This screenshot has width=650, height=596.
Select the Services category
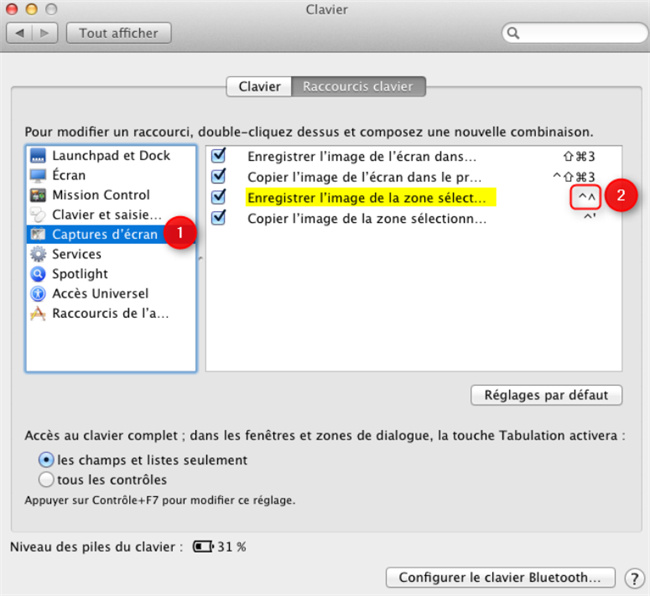coord(111,254)
